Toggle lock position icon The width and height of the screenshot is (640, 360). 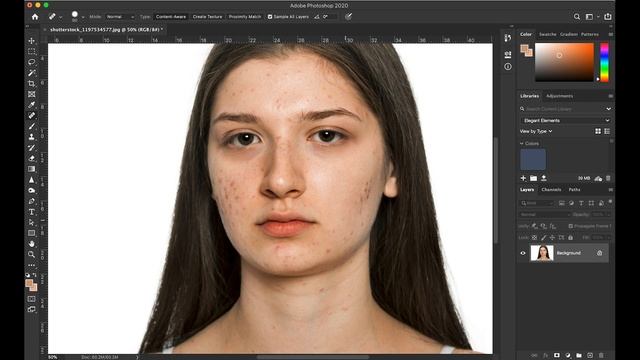[x=552, y=238]
